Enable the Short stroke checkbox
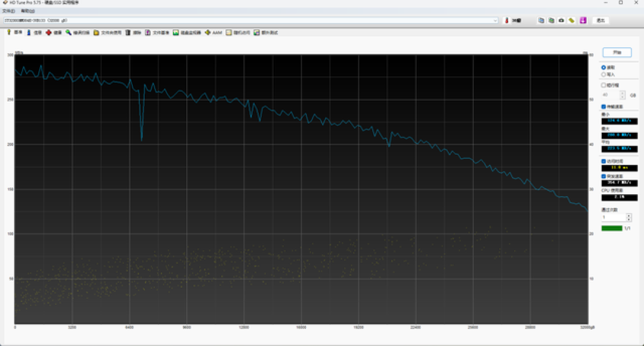This screenshot has height=346, width=644. 603,85
